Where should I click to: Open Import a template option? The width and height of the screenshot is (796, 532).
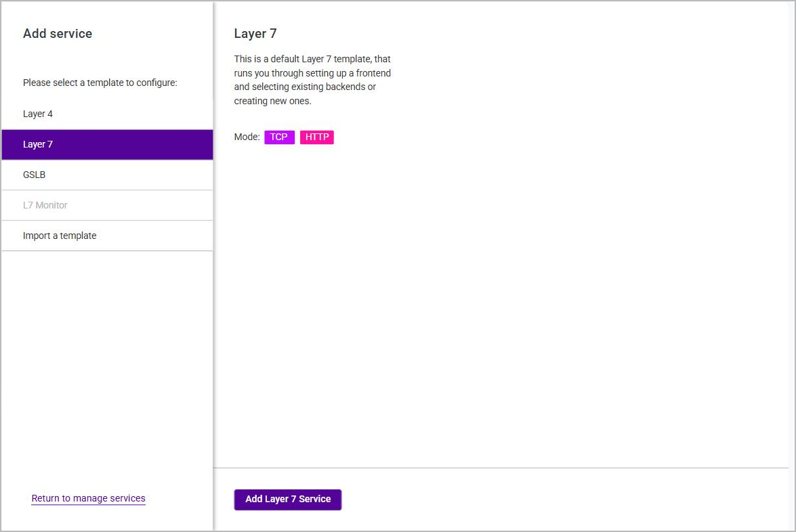pyautogui.click(x=107, y=236)
